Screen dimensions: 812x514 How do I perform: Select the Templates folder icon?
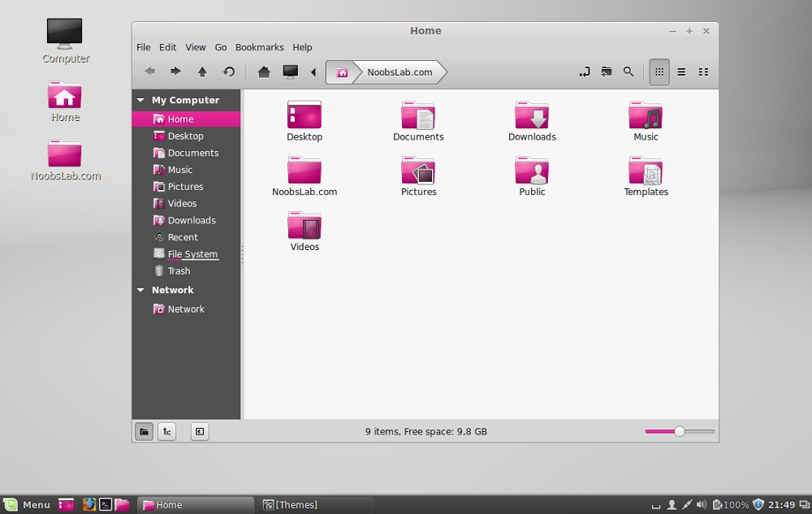pos(646,170)
